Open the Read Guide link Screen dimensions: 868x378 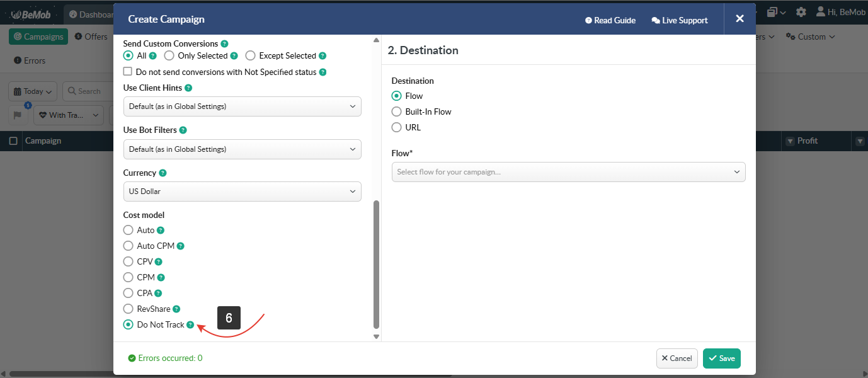coord(610,21)
